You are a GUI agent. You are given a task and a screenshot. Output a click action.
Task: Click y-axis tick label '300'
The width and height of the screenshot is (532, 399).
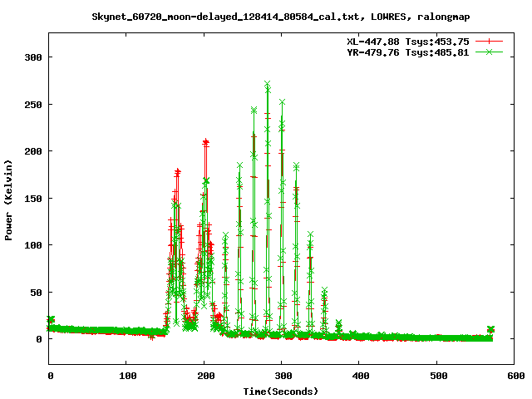33,57
